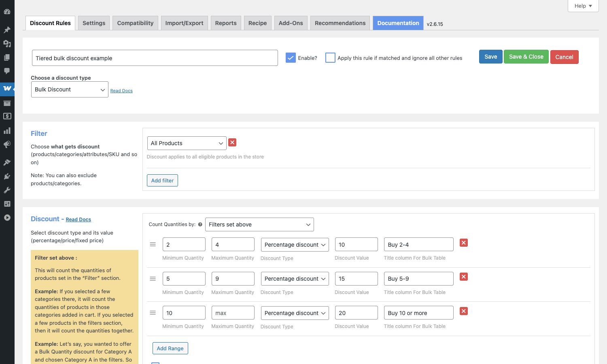Open the Products archive-box sidebar icon
This screenshot has height=364, width=607.
[7, 103]
